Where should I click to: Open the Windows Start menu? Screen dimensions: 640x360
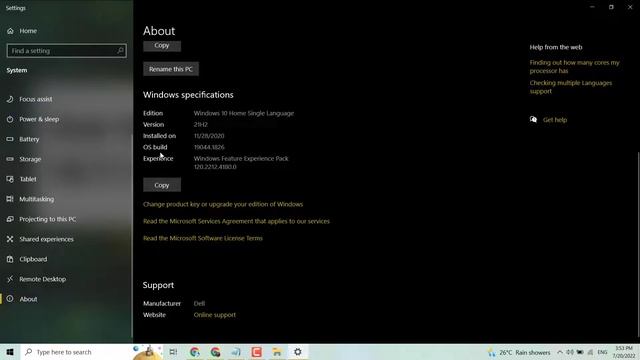click(10, 352)
